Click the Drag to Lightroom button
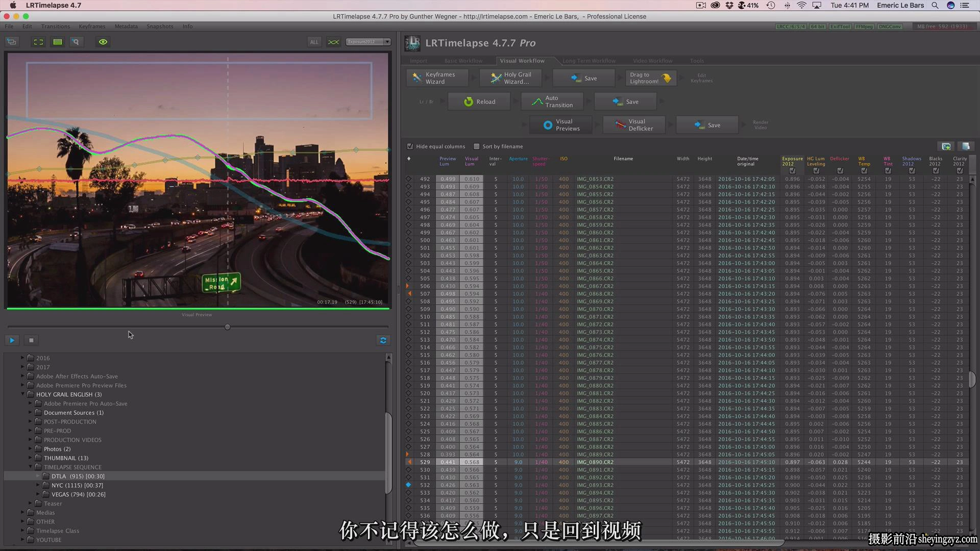Viewport: 980px width, 551px height. [651, 78]
